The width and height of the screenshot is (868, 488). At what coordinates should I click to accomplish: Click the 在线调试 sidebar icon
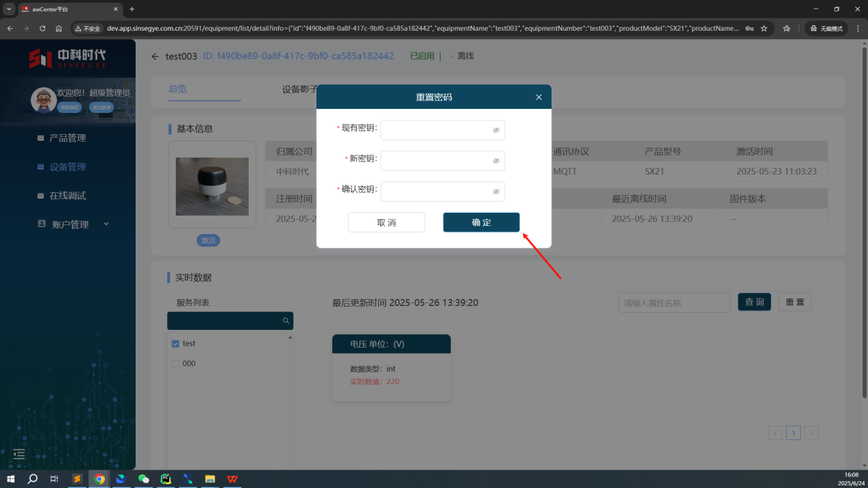click(x=40, y=195)
